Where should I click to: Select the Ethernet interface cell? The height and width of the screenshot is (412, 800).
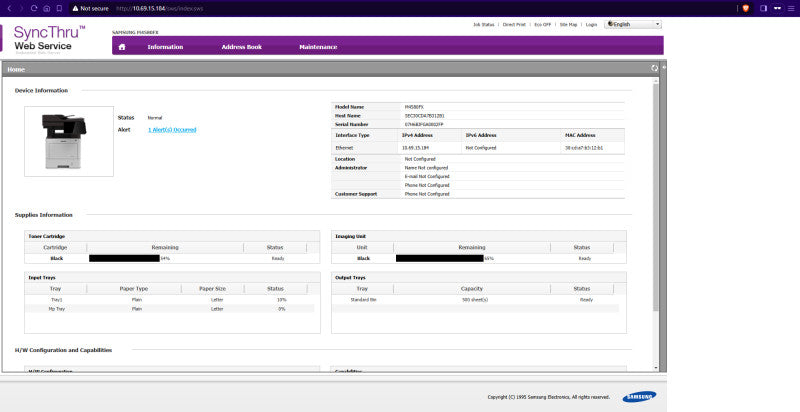pos(344,148)
